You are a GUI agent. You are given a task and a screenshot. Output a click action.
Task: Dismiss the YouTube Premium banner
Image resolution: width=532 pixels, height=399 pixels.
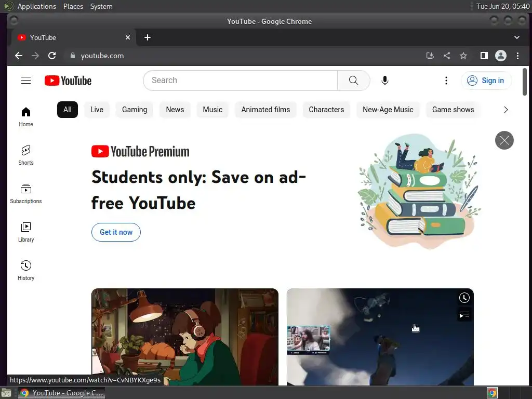tap(504, 140)
